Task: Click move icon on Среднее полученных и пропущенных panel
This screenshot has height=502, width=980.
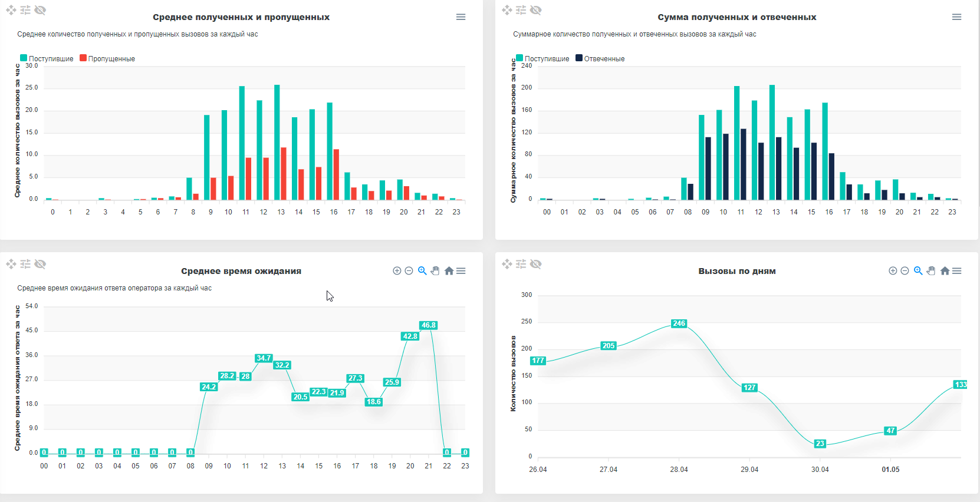Action: (11, 10)
